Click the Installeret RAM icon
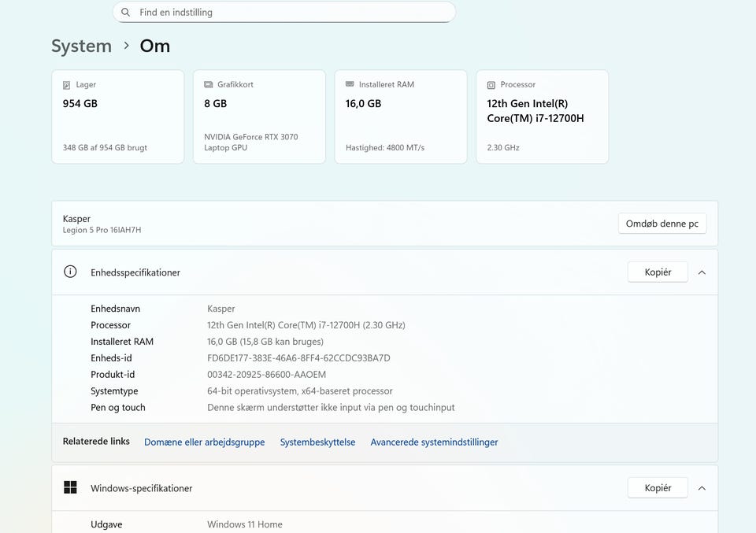This screenshot has width=756, height=533. tap(350, 85)
